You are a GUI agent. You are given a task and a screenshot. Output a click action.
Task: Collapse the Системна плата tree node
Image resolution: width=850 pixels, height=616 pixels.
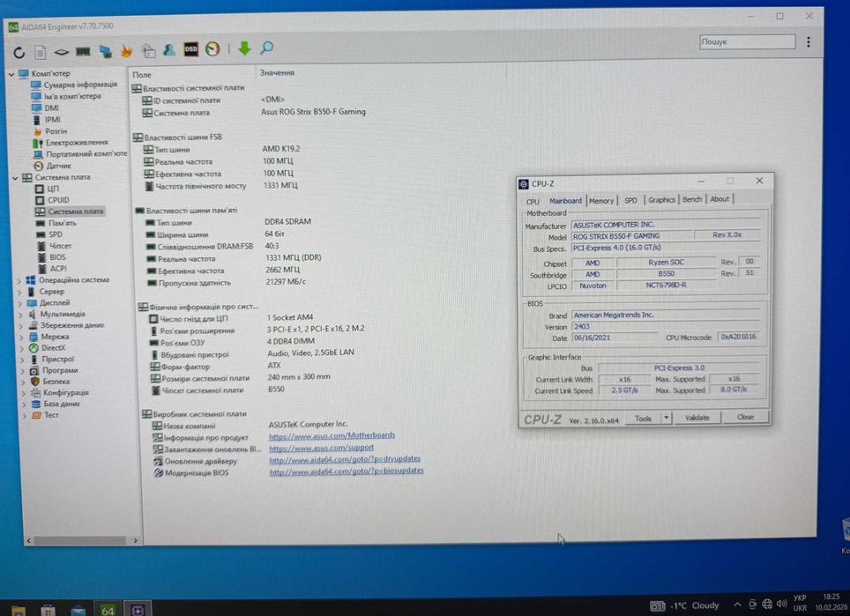tap(15, 178)
